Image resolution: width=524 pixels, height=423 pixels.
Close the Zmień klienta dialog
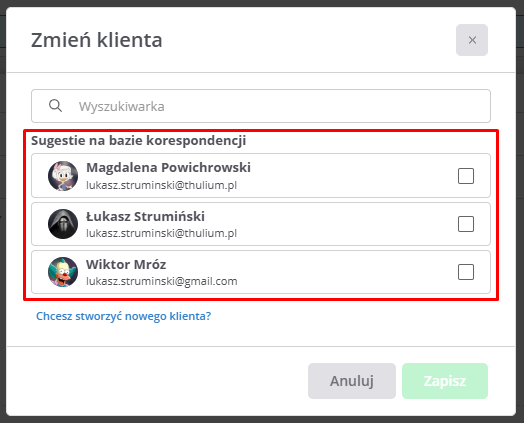point(472,40)
